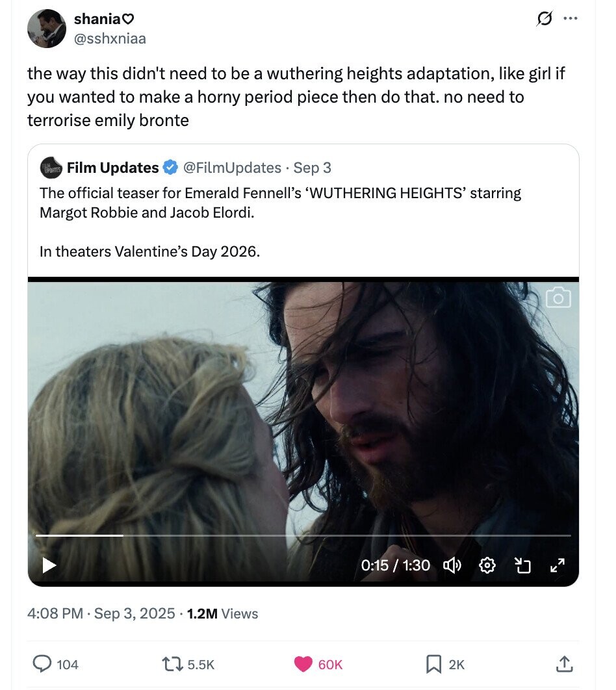Image resolution: width=616 pixels, height=690 pixels.
Task: Open the tweet's more options menu
Action: (571, 19)
